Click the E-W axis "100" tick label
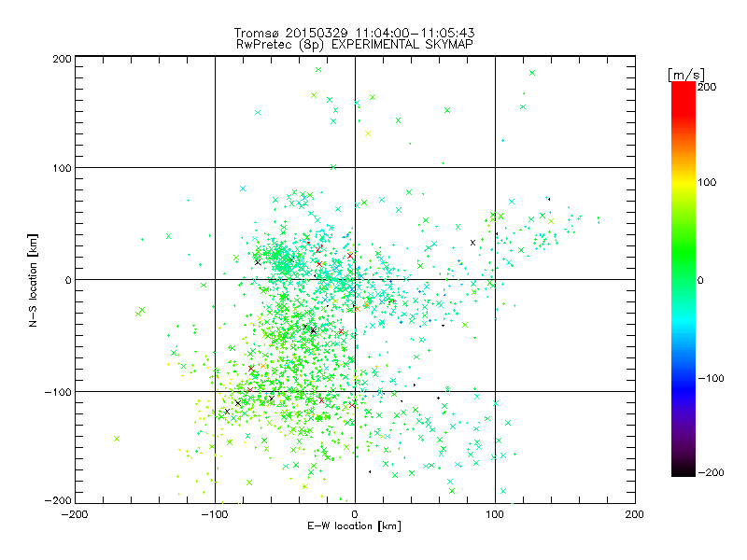Screen dimensions: 747x560 [495, 514]
